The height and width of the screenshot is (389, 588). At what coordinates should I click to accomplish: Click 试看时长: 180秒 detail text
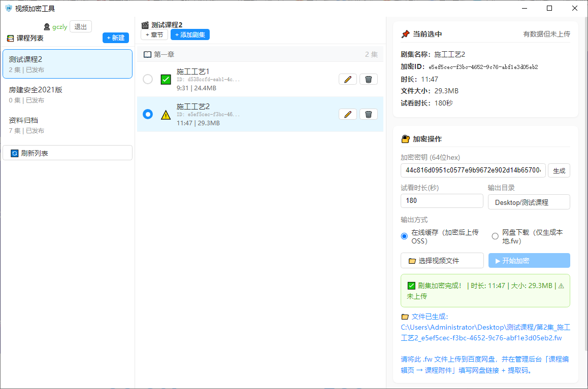pyautogui.click(x=427, y=103)
